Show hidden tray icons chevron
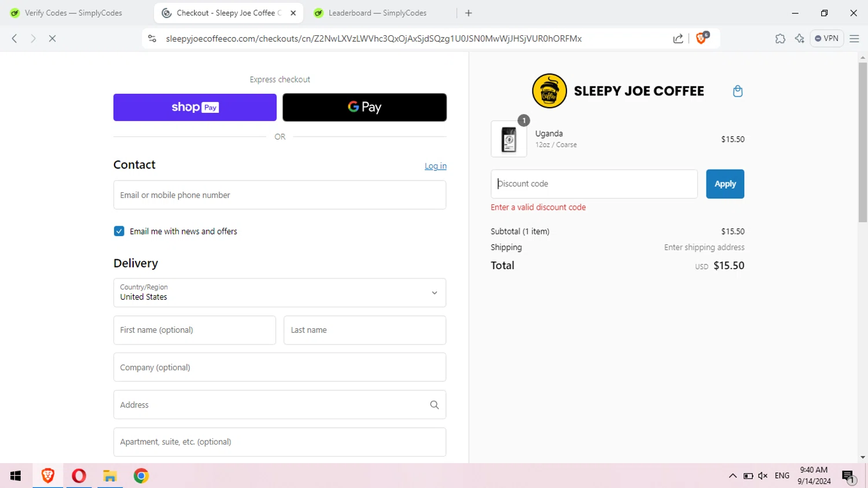 pyautogui.click(x=733, y=476)
